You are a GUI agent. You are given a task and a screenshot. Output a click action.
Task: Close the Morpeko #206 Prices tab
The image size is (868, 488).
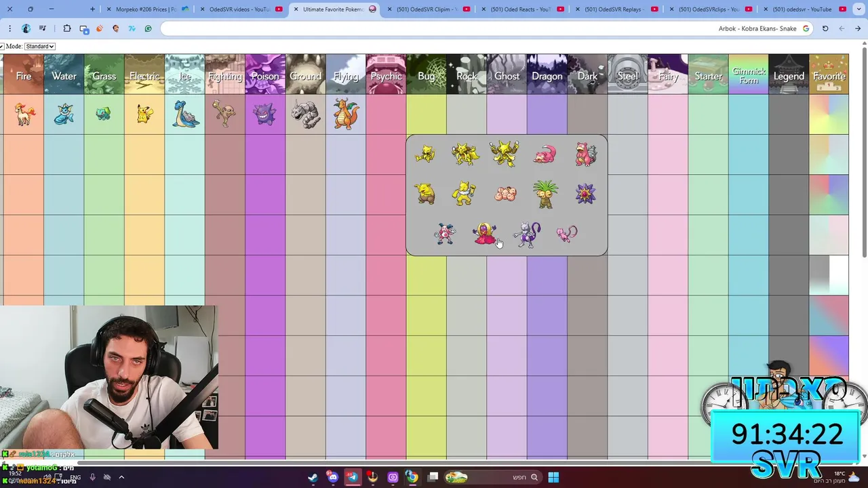pos(109,9)
